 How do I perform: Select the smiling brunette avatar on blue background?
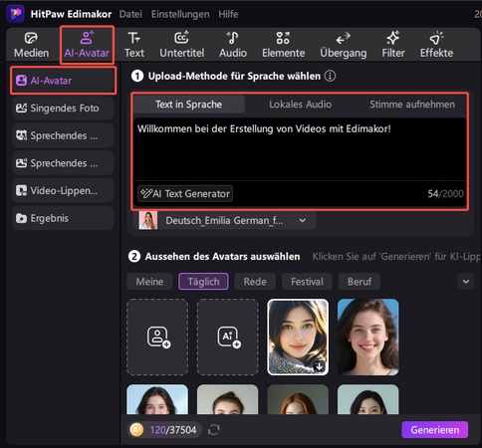368,337
